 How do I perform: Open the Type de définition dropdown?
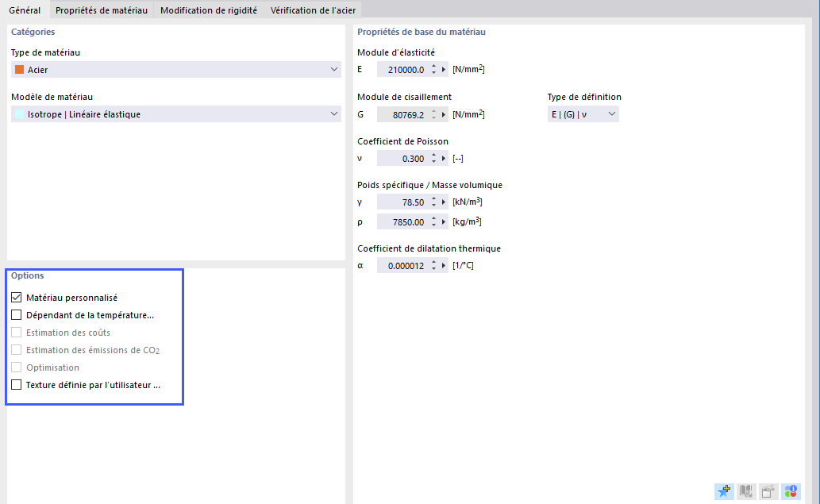point(610,113)
